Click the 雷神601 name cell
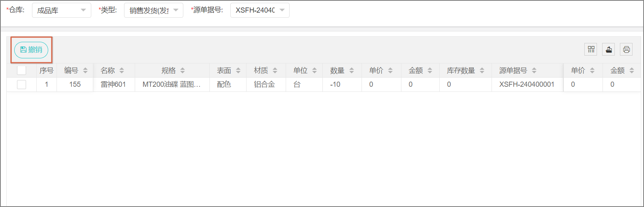This screenshot has height=207, width=644. click(x=113, y=84)
